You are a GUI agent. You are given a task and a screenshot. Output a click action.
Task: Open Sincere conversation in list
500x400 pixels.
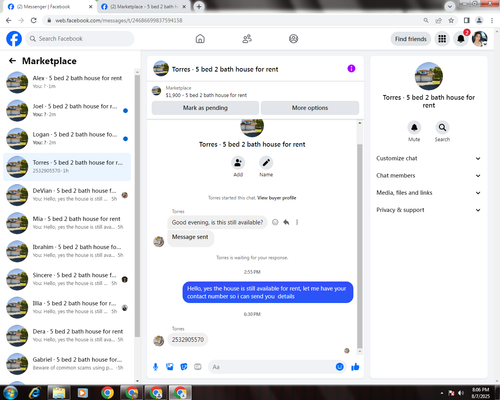(x=67, y=279)
